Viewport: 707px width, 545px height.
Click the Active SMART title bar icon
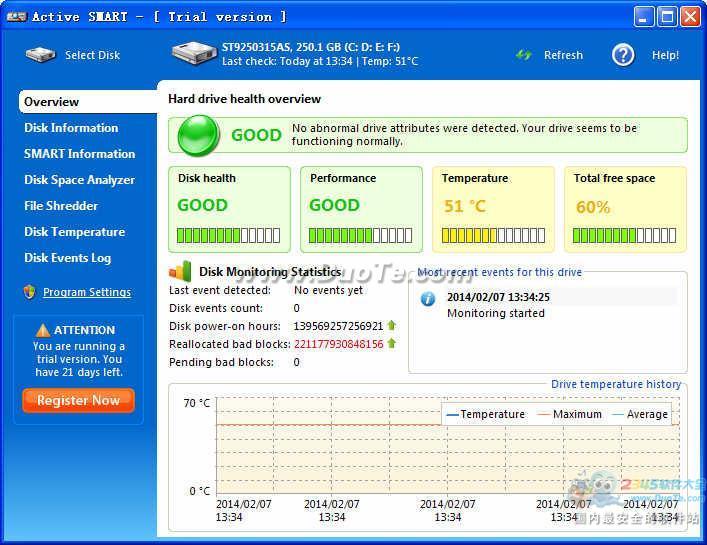[x=17, y=17]
